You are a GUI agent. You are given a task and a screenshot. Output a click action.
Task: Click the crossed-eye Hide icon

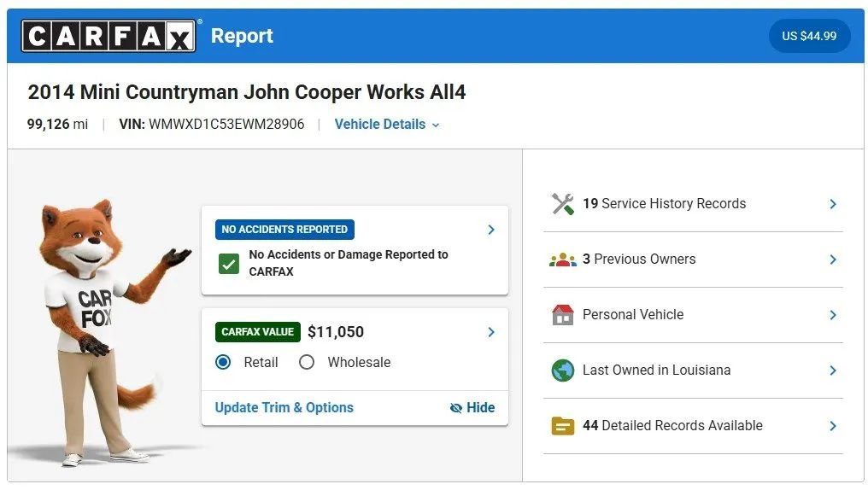coord(455,408)
